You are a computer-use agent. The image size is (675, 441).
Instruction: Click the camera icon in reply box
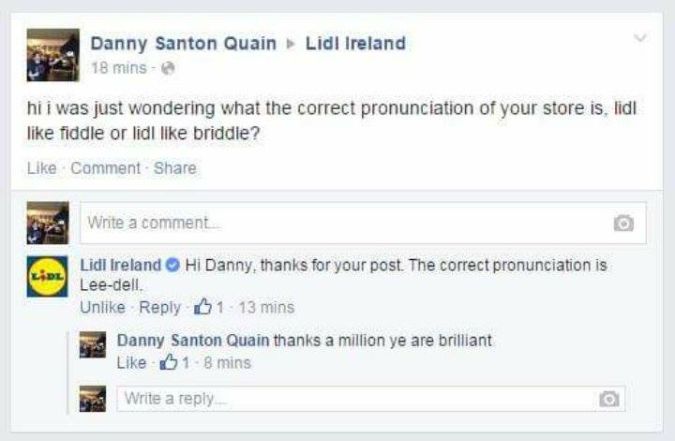pyautogui.click(x=606, y=398)
